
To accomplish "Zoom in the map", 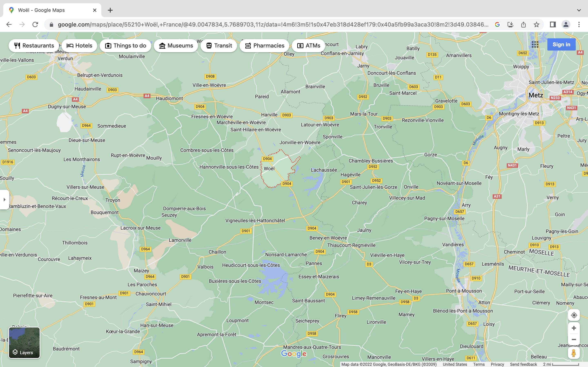I will point(574,328).
